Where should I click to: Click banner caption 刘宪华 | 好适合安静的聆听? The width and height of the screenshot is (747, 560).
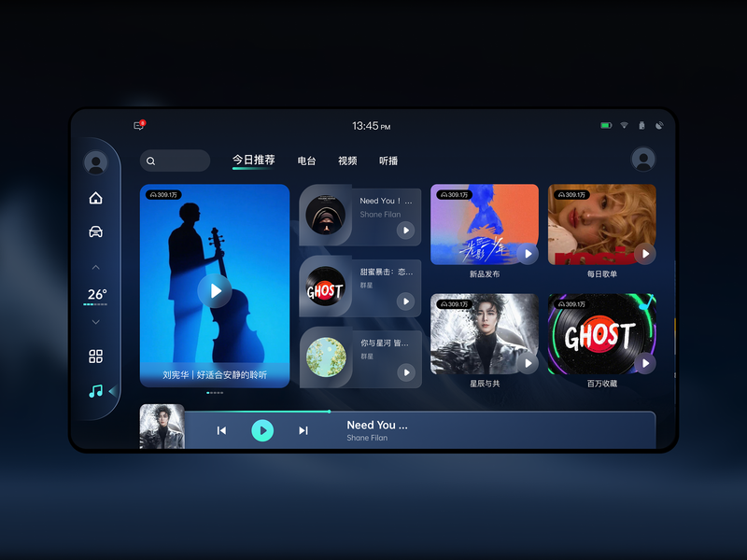coord(215,375)
